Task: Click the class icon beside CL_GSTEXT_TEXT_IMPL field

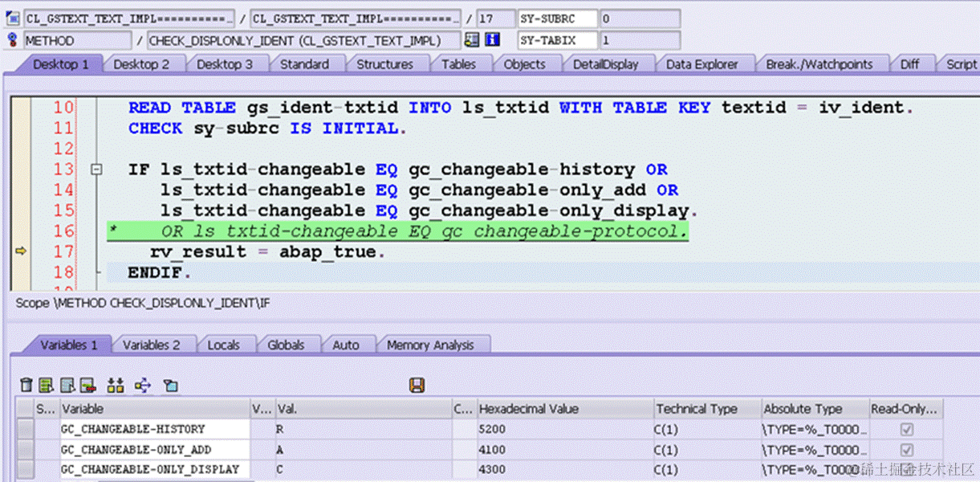Action: click(11, 18)
